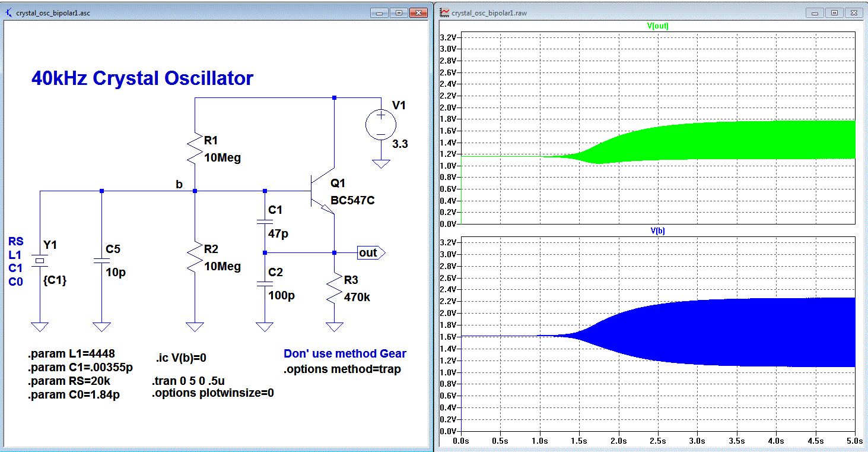868x452 pixels.
Task: Select resistor R1 10Meg symbol
Action: tap(195, 148)
